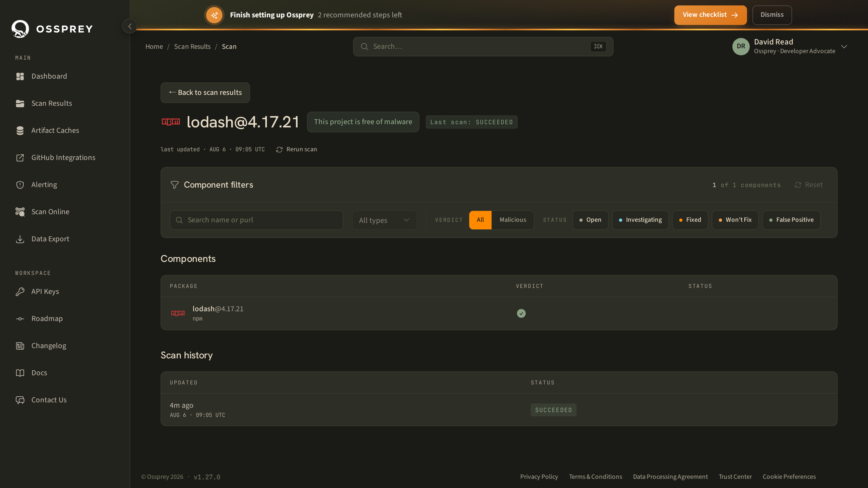Expand the David Read account menu chevron
Image resolution: width=868 pixels, height=488 pixels.
pos(844,46)
